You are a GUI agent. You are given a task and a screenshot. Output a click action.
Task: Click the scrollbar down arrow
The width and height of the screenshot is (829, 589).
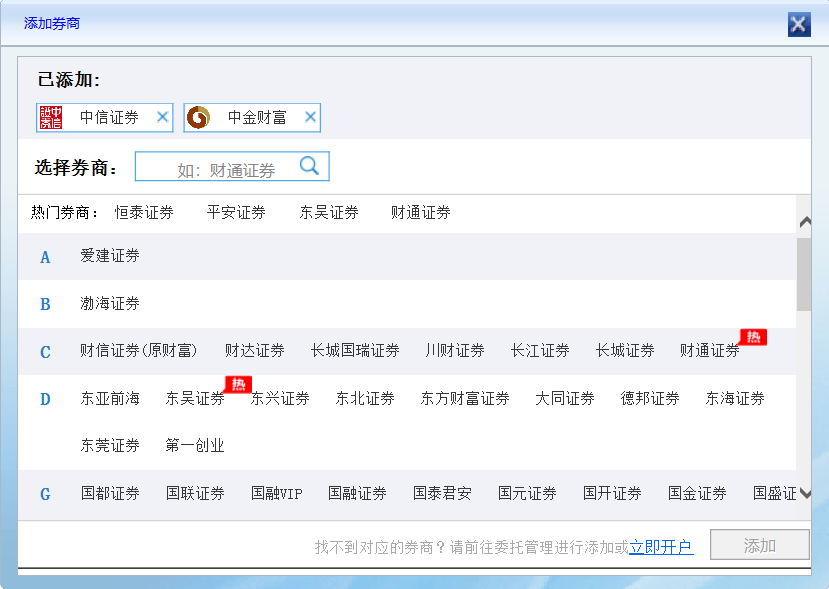805,493
